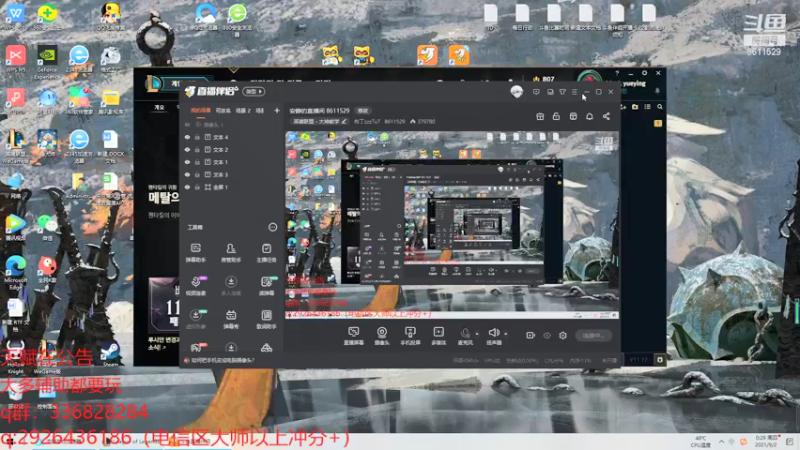This screenshot has width=800, height=450.
Task: Click the 连接中 streaming button
Action: coord(593,335)
